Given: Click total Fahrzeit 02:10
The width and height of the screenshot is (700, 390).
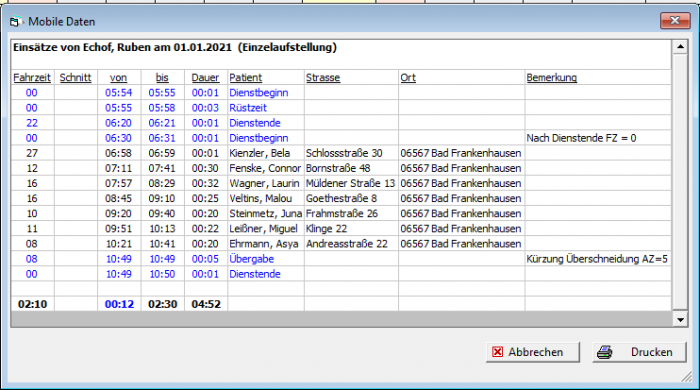Looking at the screenshot, I should [32, 304].
